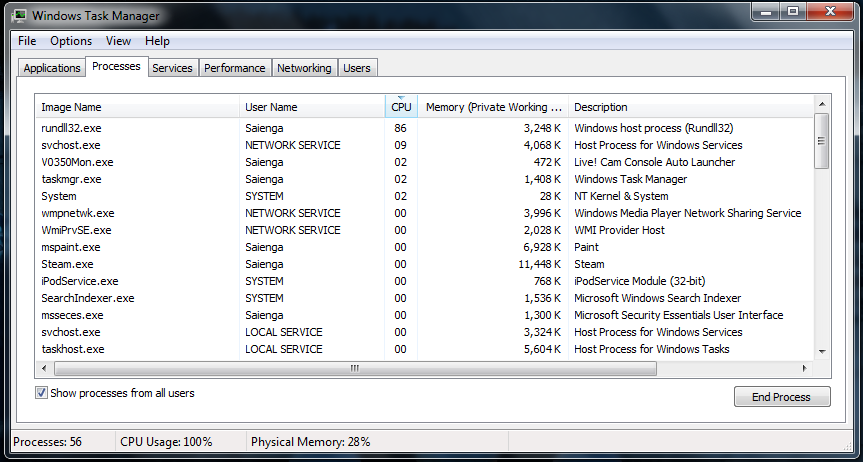Open the Options menu

click(x=71, y=41)
